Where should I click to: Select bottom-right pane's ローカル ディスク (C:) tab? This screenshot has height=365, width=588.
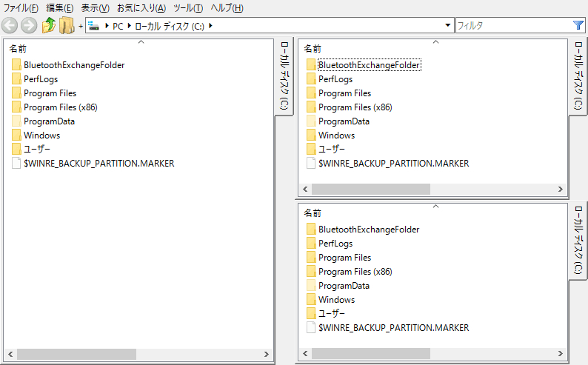coord(578,240)
